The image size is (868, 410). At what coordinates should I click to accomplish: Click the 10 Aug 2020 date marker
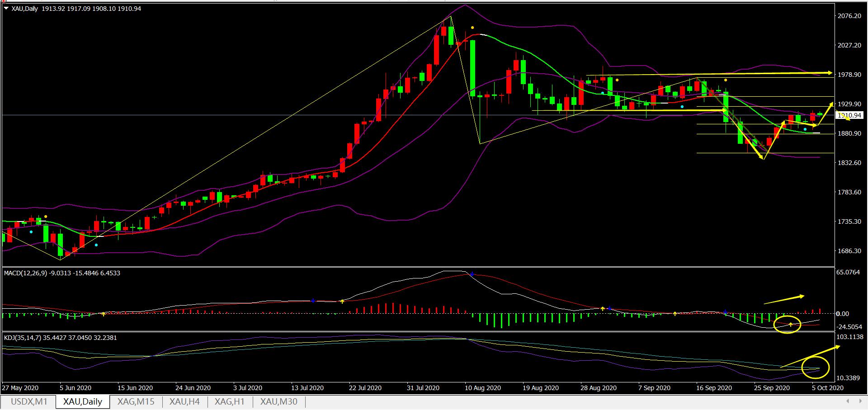482,388
